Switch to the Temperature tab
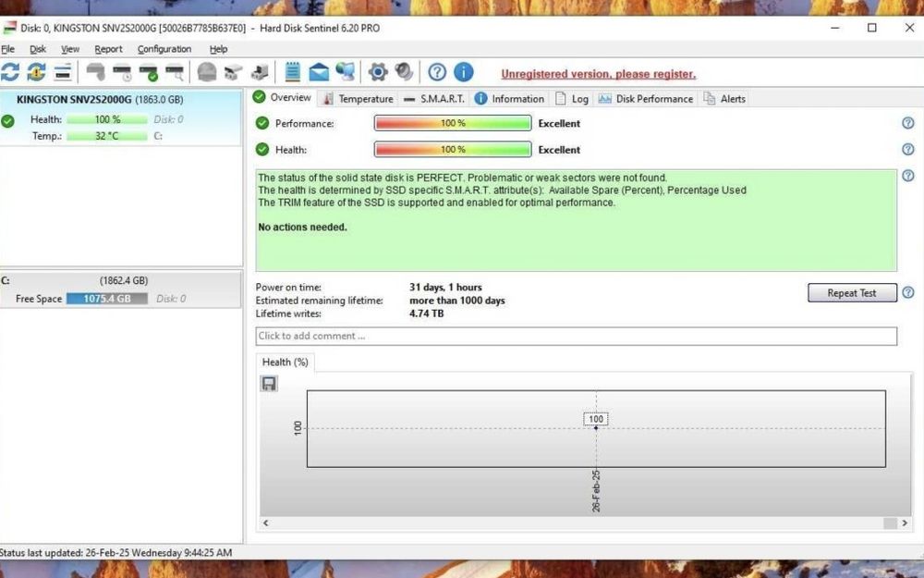This screenshot has width=924, height=578. [358, 99]
